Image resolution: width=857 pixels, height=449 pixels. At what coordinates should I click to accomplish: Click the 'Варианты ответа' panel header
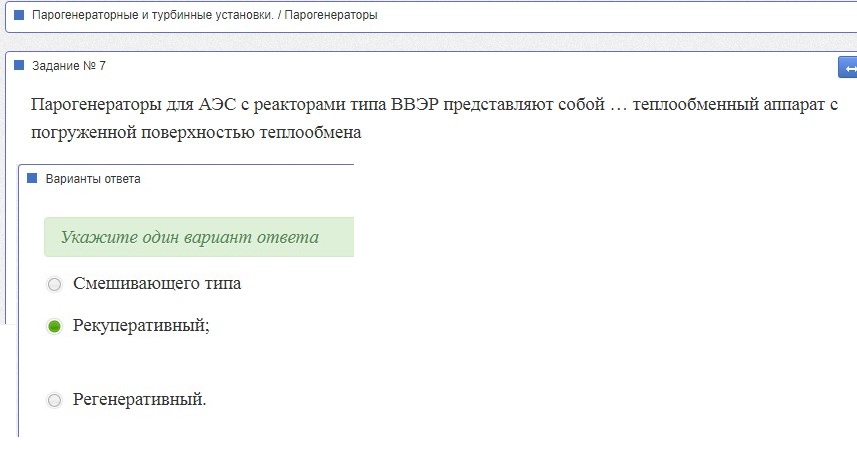click(93, 179)
